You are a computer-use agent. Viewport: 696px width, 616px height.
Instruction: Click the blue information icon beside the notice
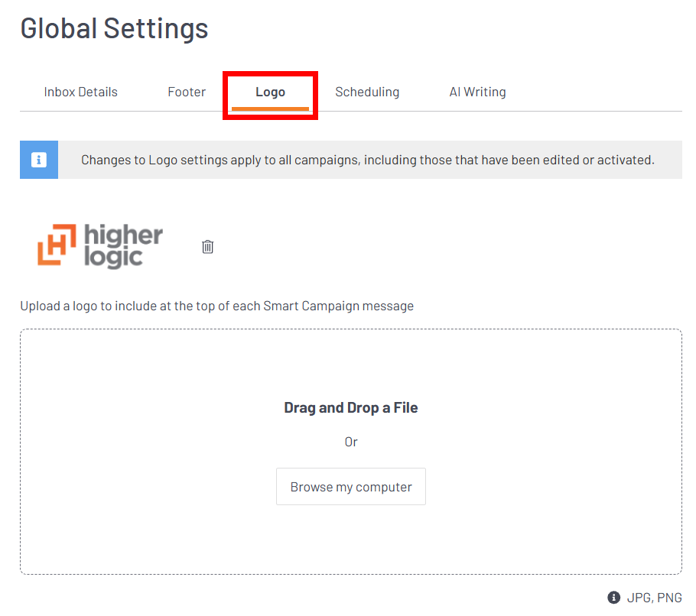click(38, 160)
